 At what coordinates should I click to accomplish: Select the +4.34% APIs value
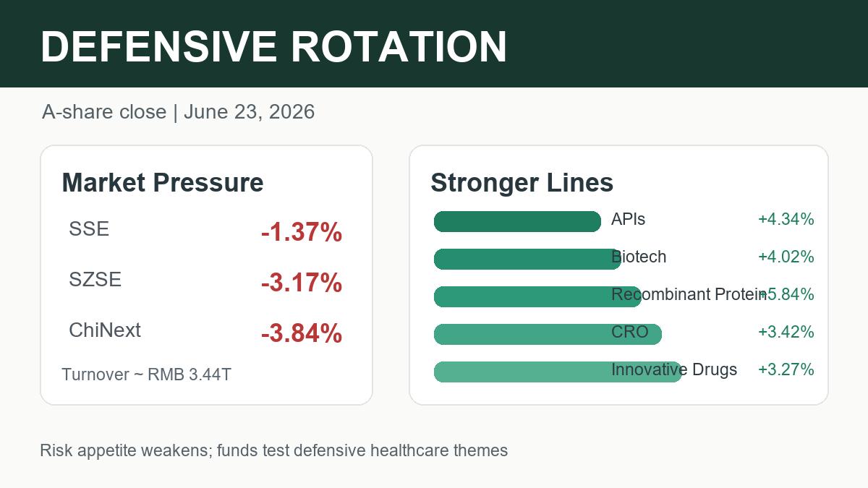786,219
